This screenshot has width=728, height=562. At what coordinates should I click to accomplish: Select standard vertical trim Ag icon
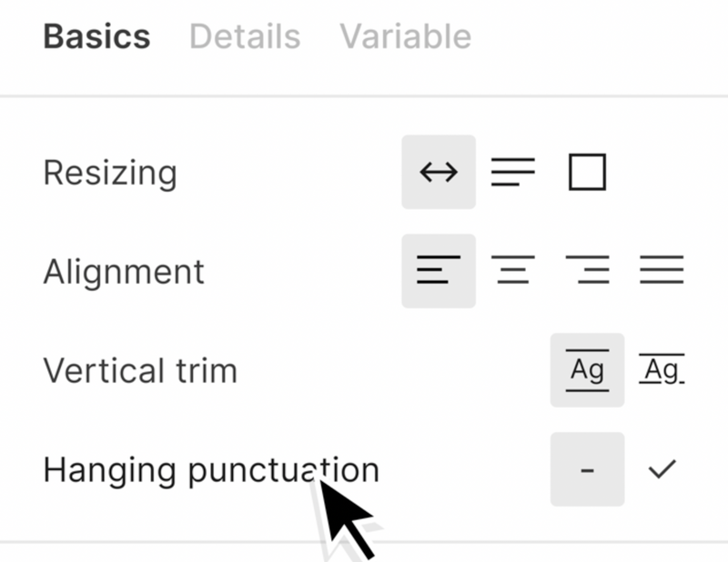(x=587, y=370)
